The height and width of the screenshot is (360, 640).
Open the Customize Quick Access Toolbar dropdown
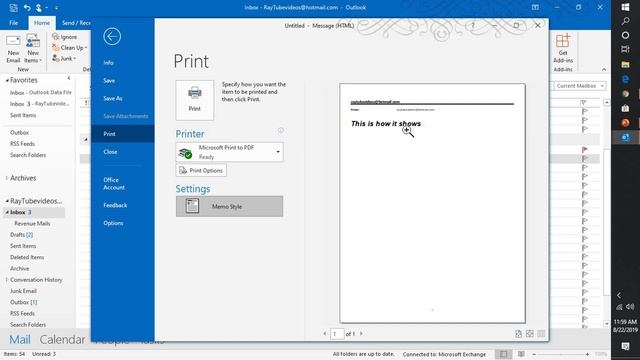pos(56,8)
